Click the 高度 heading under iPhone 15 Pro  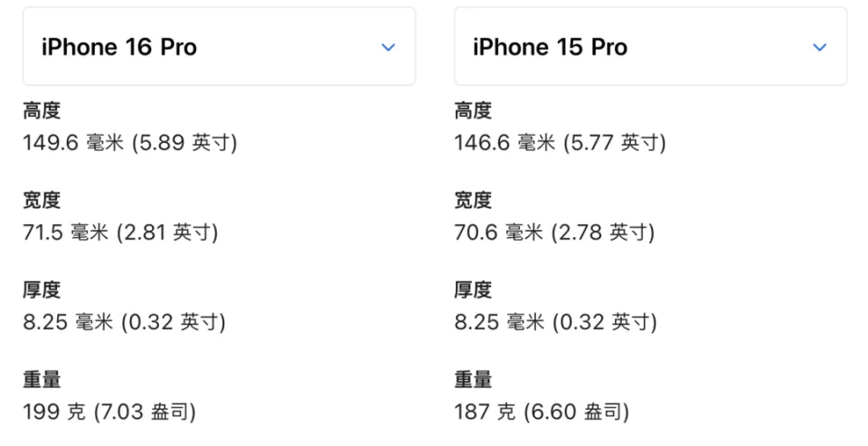tap(473, 111)
